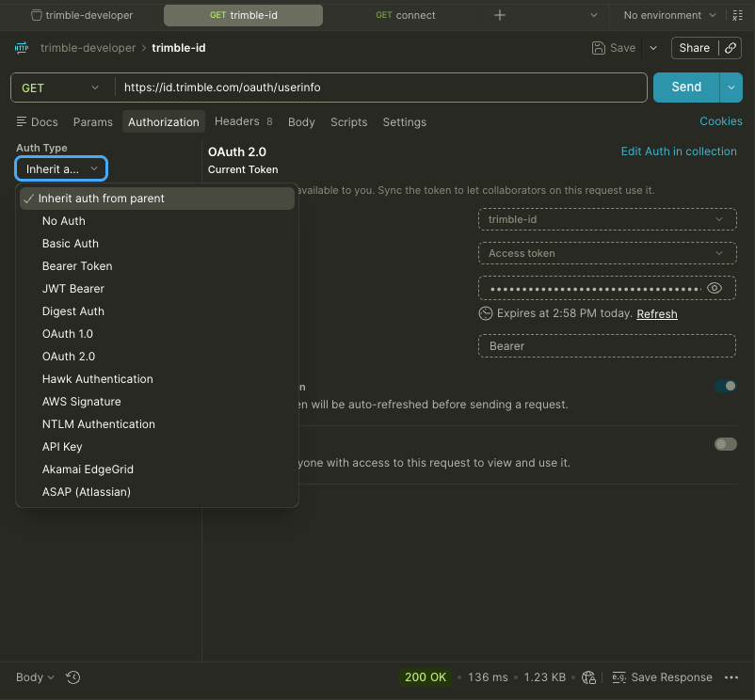Screen dimensions: 755x700
Task: Open Edit Auth in collection link
Action: tap(679, 151)
